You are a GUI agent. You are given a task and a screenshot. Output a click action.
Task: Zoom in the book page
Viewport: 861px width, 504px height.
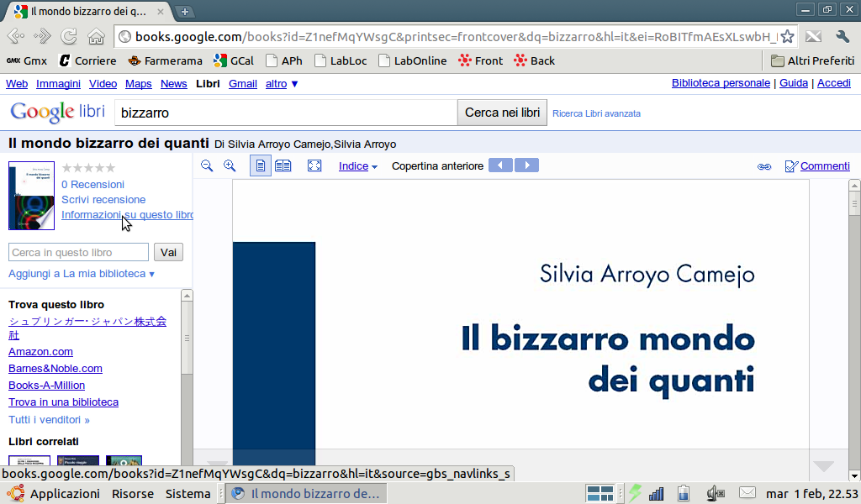tap(230, 165)
